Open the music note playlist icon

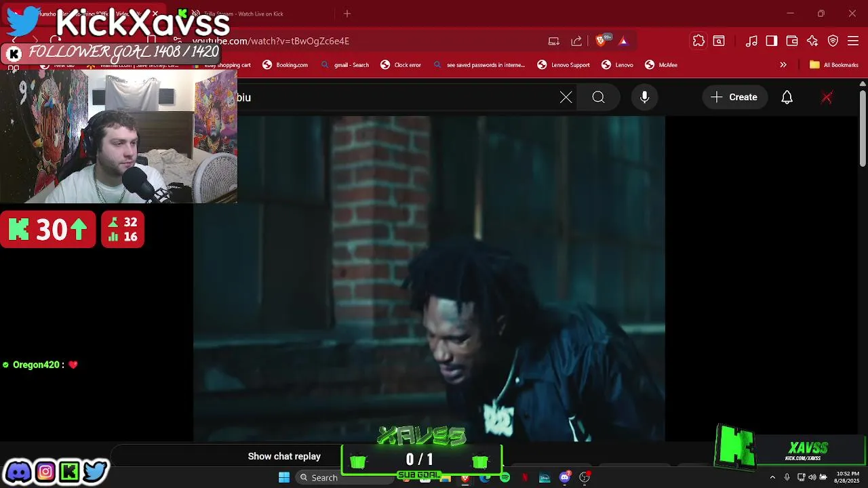click(751, 41)
